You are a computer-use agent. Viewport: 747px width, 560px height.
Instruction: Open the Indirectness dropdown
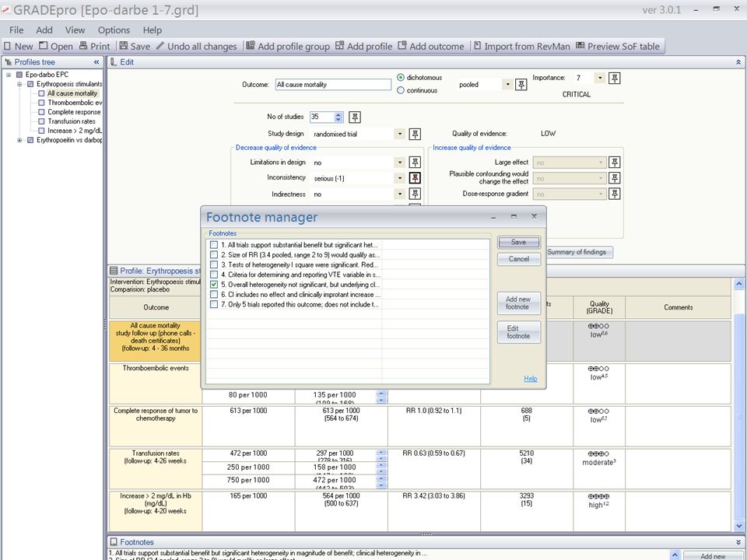click(x=400, y=194)
